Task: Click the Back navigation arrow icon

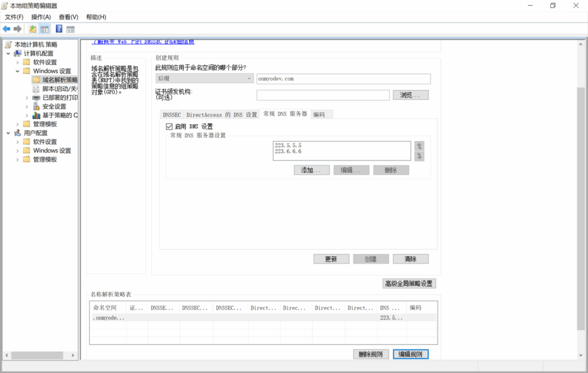Action: pos(6,28)
